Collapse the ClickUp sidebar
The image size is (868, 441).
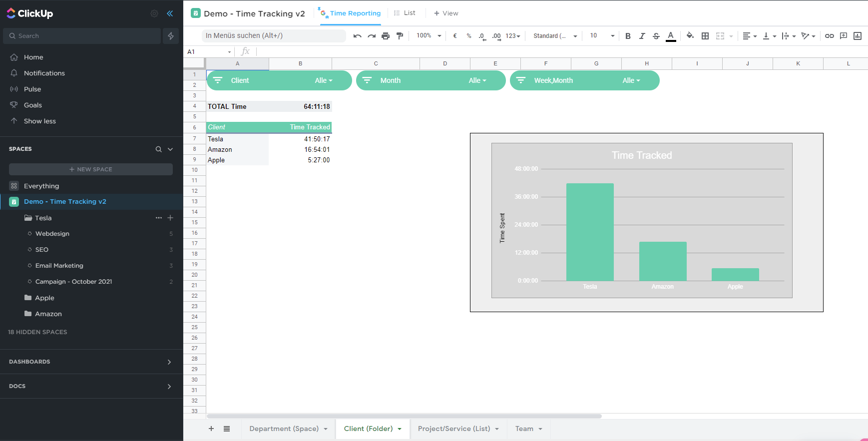(x=170, y=13)
